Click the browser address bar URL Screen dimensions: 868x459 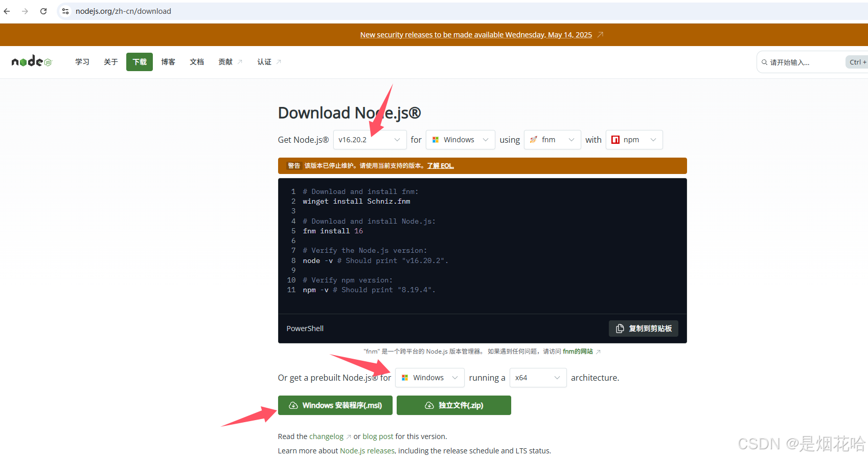123,11
